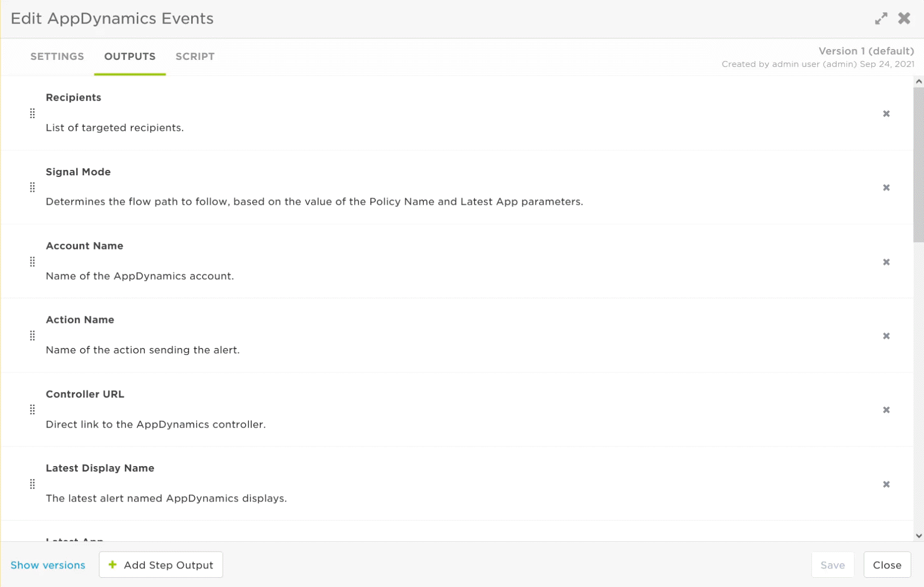Expand the dialog to full screen
The width and height of the screenshot is (924, 587).
coord(881,19)
